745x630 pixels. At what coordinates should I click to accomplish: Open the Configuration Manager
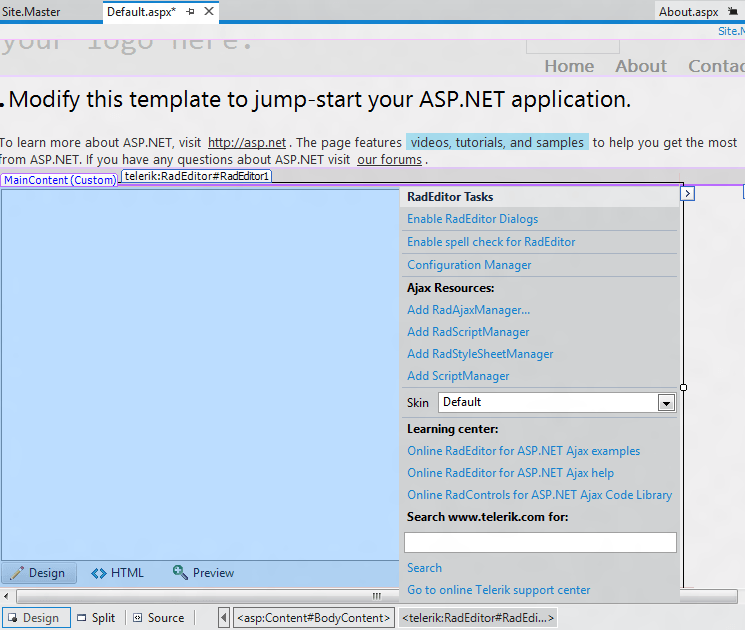[469, 265]
